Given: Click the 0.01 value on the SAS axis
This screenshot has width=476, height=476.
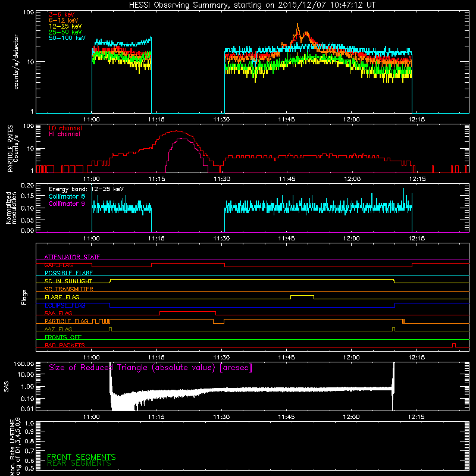Looking at the screenshot, I should click(x=27, y=409).
